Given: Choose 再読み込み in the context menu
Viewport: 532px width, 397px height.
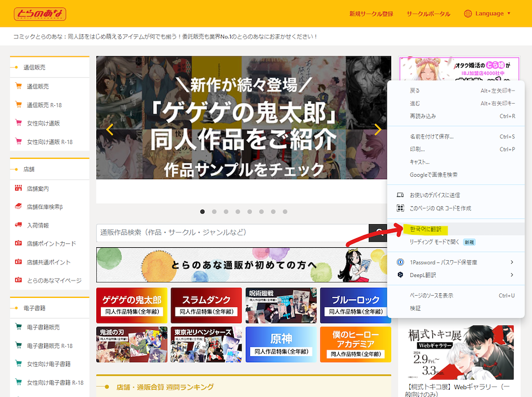Looking at the screenshot, I should point(455,117).
